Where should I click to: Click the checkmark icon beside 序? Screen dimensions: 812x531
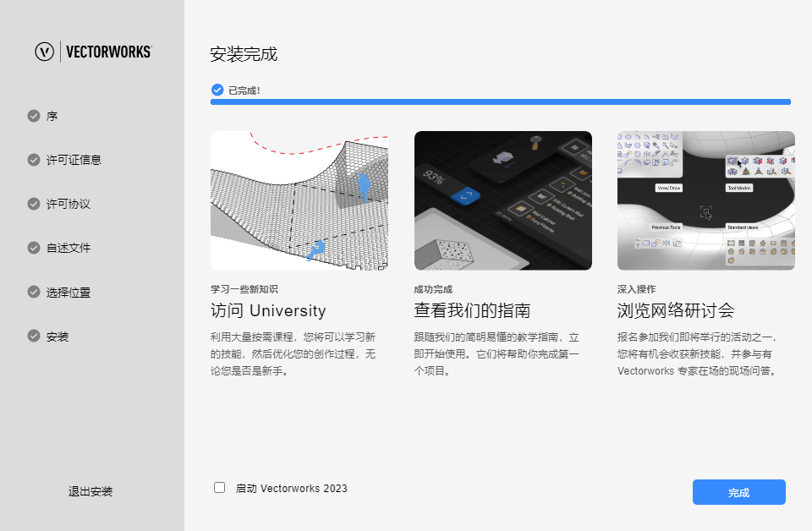pos(34,117)
